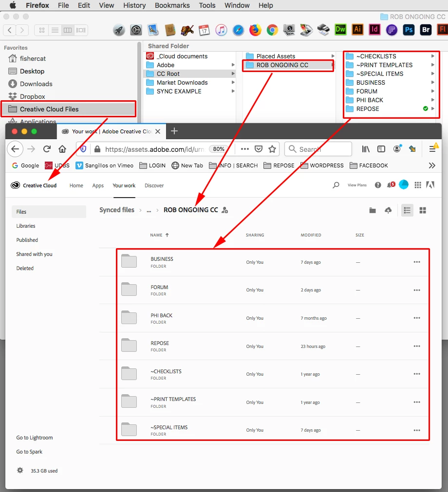Screen dimensions: 448x492
Task: Open notifications bell with badge
Action: [x=391, y=185]
